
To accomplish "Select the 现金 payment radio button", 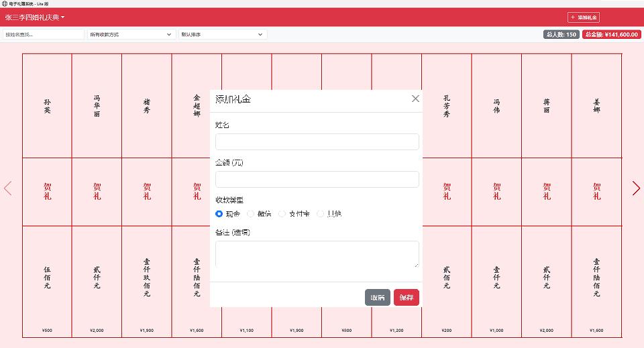I will (x=219, y=214).
